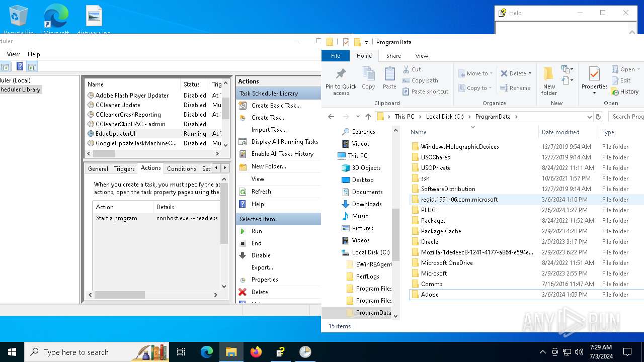Open Firefox from taskbar
This screenshot has width=644, height=362.
256,352
